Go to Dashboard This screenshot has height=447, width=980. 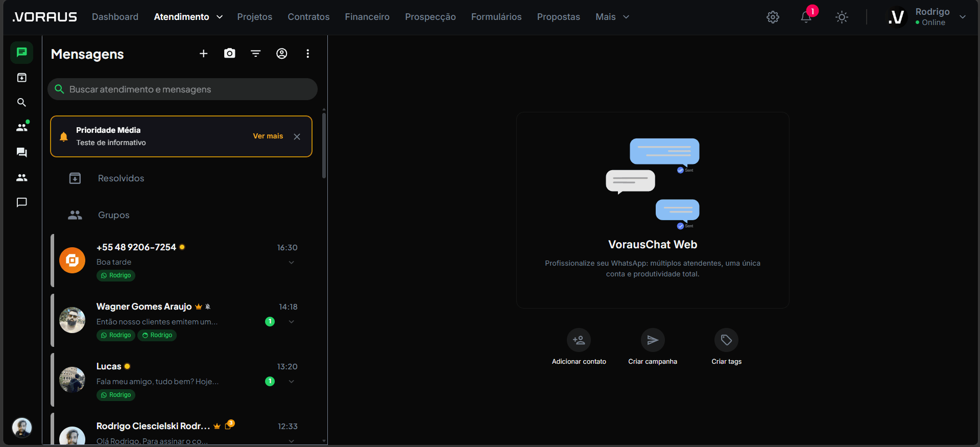115,17
